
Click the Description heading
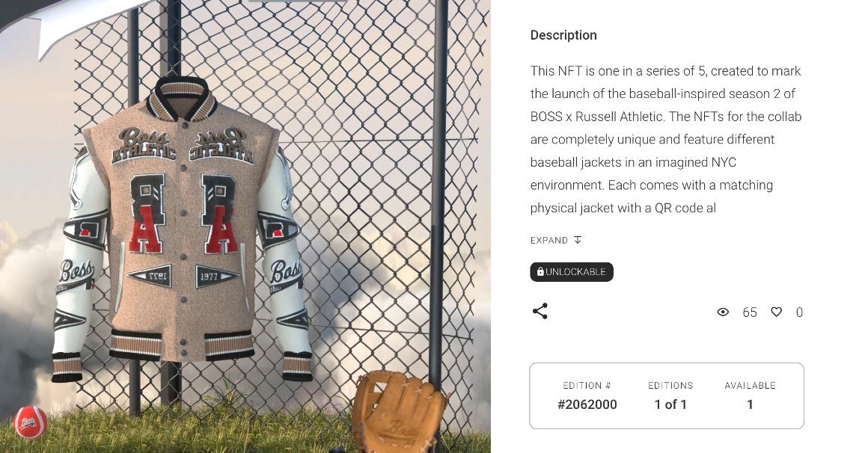[x=563, y=35]
